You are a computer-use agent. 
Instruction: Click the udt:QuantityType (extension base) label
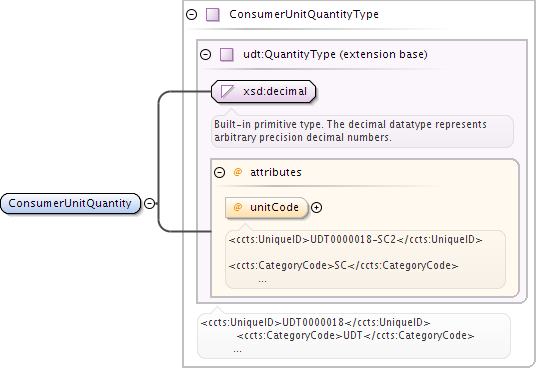335,54
